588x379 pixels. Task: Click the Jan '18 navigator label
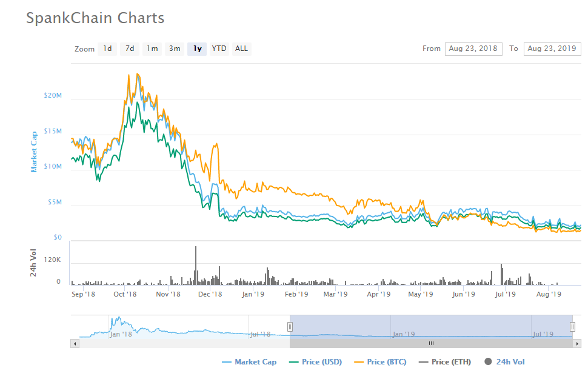121,334
